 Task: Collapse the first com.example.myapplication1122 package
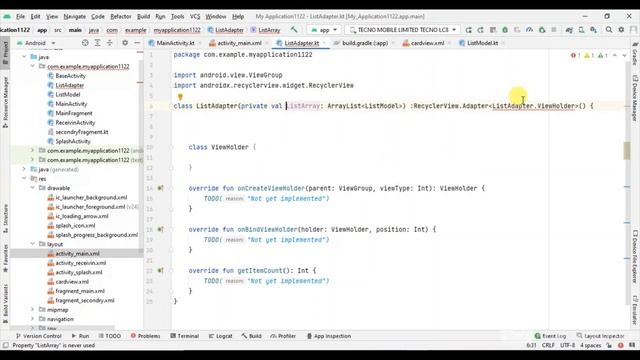[x=33, y=66]
